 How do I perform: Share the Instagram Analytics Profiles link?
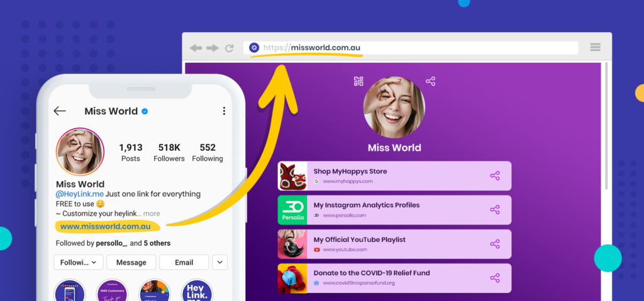pos(494,210)
